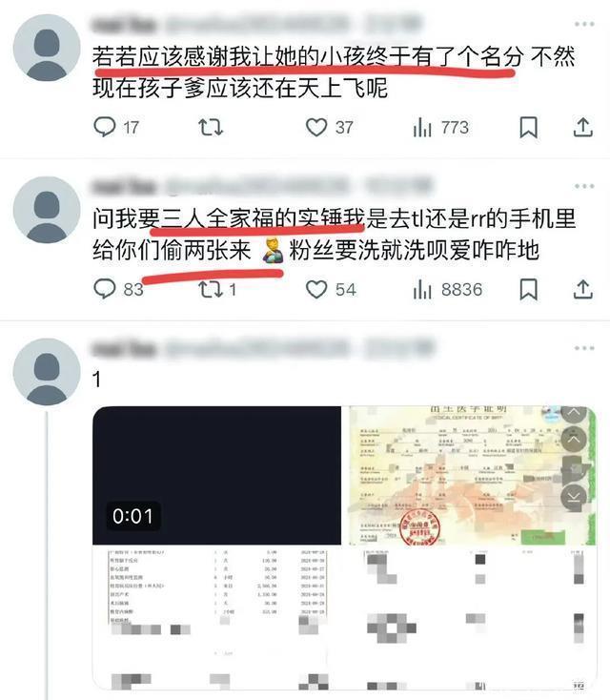View analytics showing 773 views
610x700 pixels.
click(x=441, y=128)
